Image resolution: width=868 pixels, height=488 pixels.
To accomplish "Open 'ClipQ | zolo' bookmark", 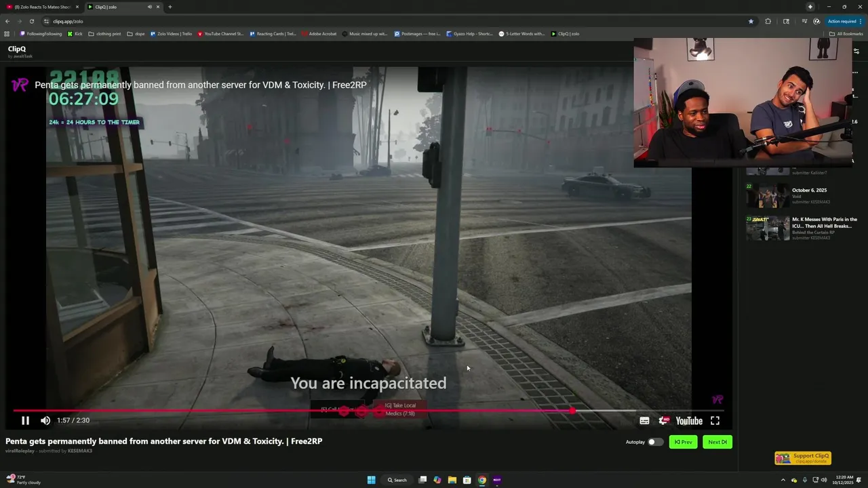I will click(x=565, y=34).
